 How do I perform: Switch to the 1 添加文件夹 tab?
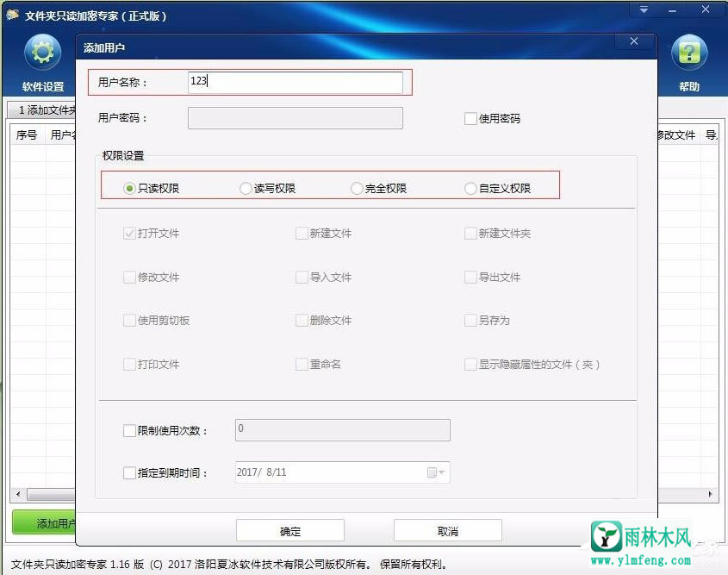pos(42,110)
